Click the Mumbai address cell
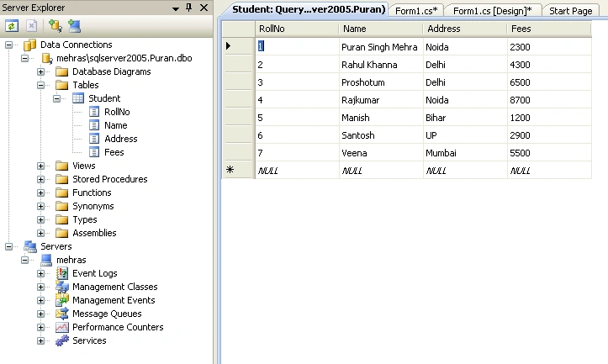Image resolution: width=608 pixels, height=364 pixels. point(465,153)
